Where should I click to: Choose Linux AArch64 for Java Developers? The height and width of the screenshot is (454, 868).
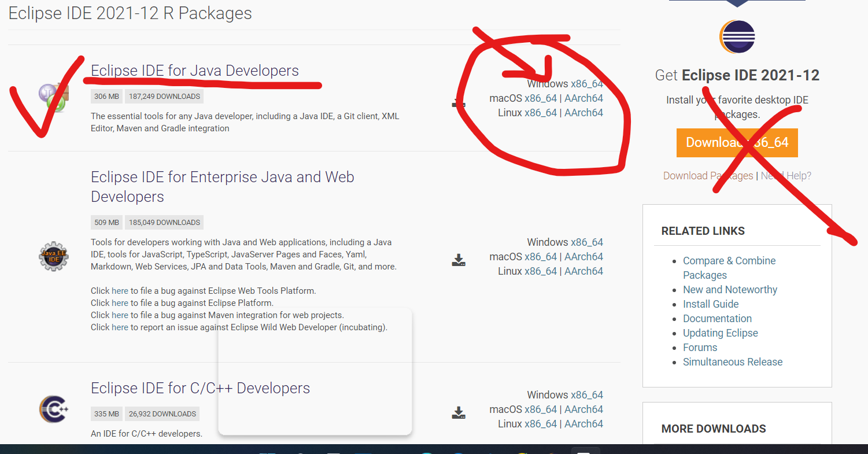(x=583, y=113)
